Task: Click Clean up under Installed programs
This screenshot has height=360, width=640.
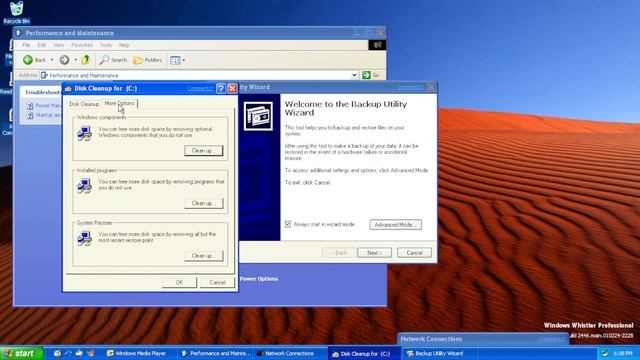Action: click(x=204, y=203)
